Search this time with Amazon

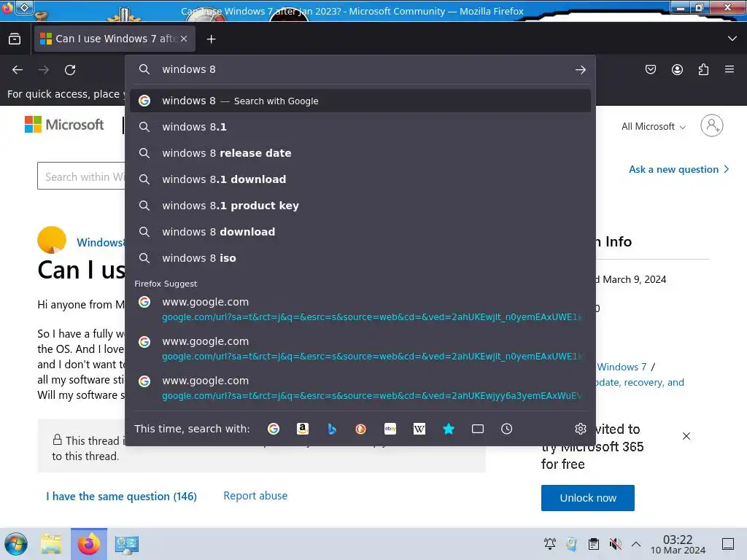(x=303, y=429)
